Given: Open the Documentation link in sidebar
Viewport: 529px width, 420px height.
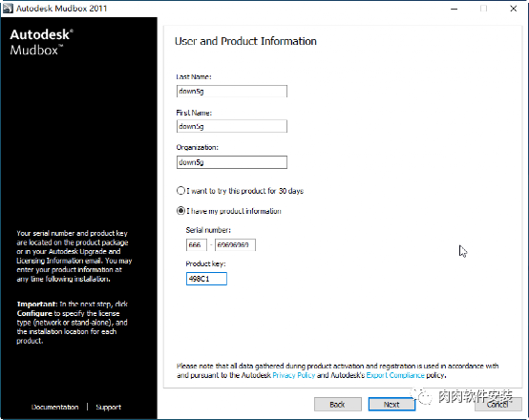Looking at the screenshot, I should (55, 408).
